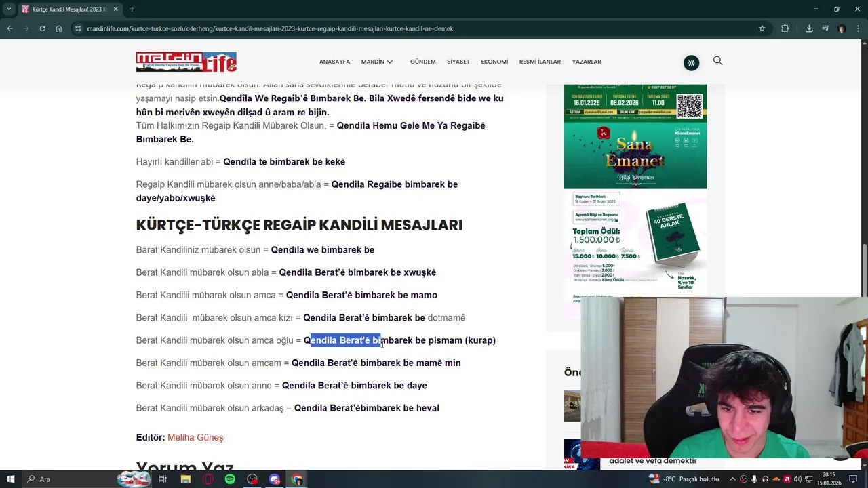
Task: Open the YAZARLAR menu item
Action: tap(587, 62)
